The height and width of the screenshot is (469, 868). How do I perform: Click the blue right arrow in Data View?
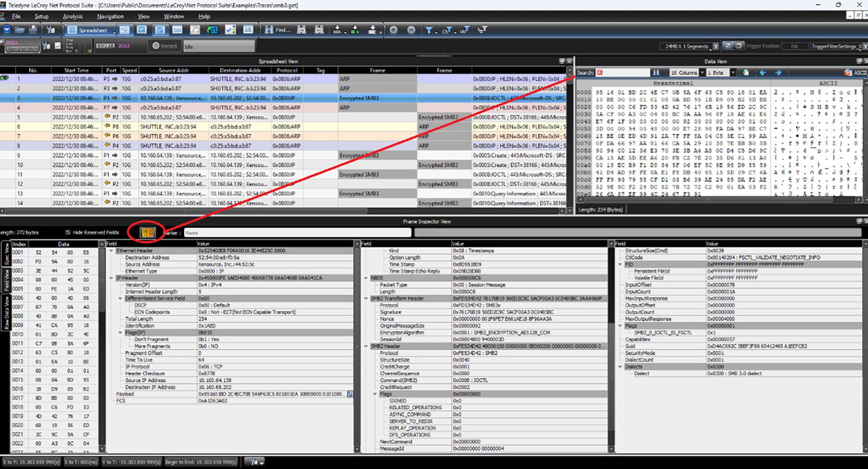click(778, 73)
